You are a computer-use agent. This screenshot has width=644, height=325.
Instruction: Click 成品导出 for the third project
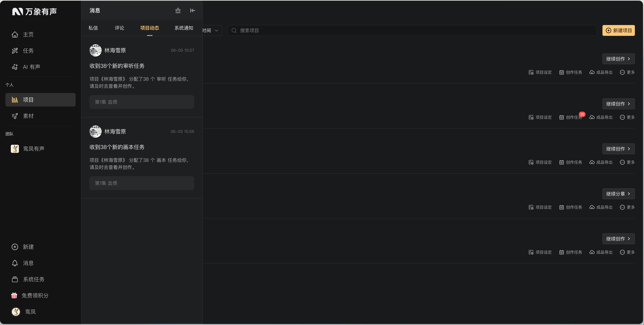[x=601, y=162]
